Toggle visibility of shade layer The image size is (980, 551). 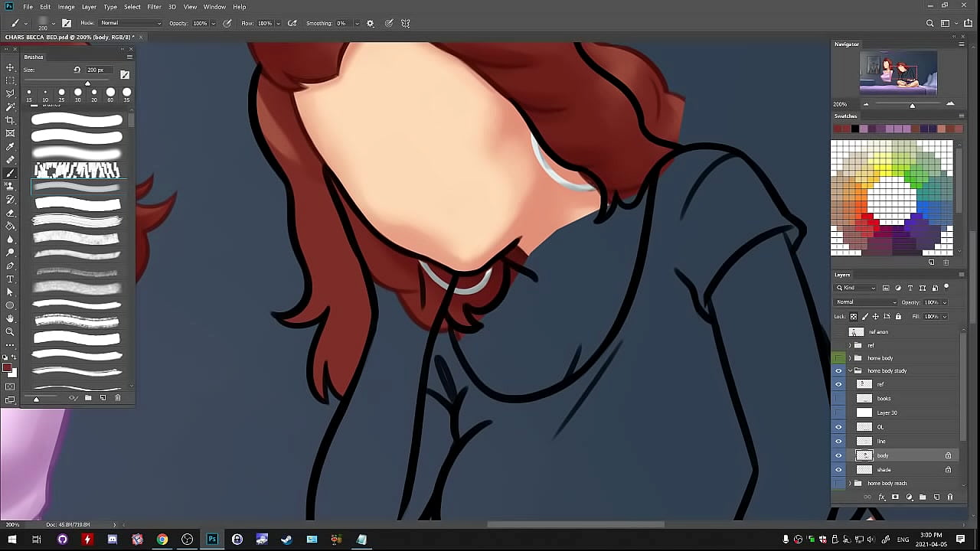pos(838,470)
